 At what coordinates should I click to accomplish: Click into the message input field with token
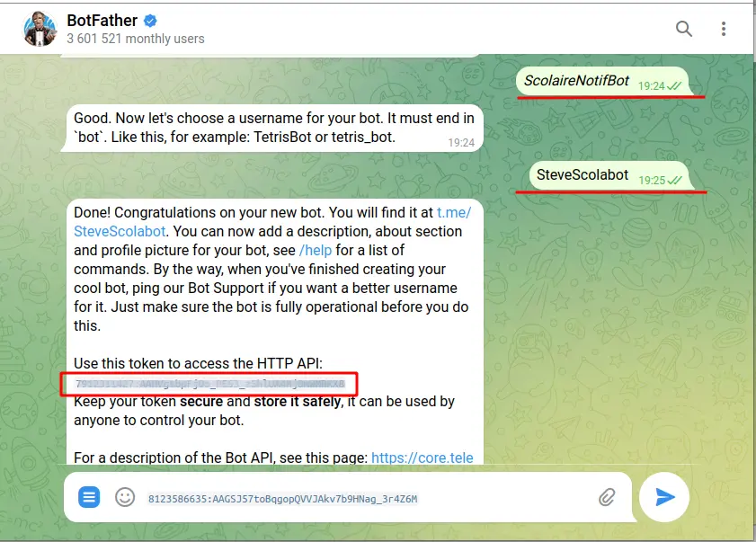(x=367, y=499)
